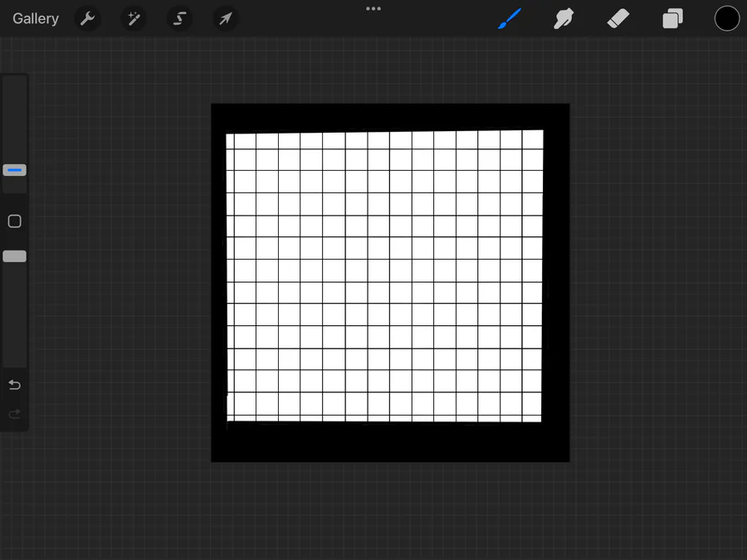Viewport: 747px width, 560px height.
Task: Activate the Selection S-shaped tool
Action: click(179, 18)
